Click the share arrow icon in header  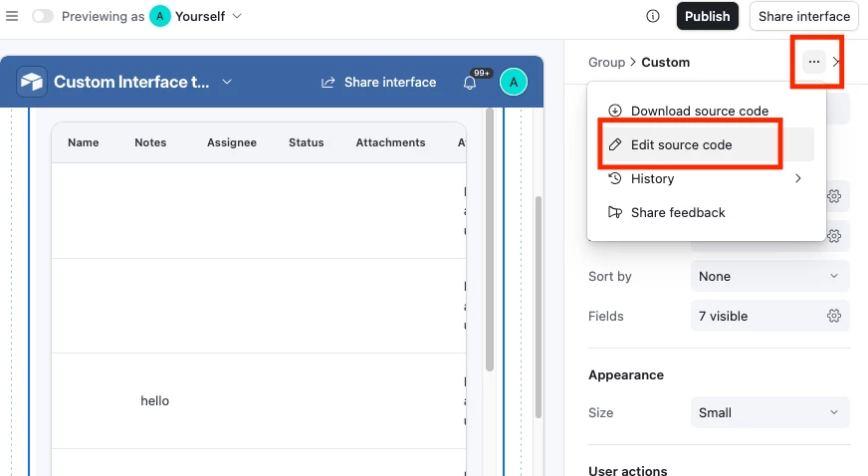coord(327,83)
